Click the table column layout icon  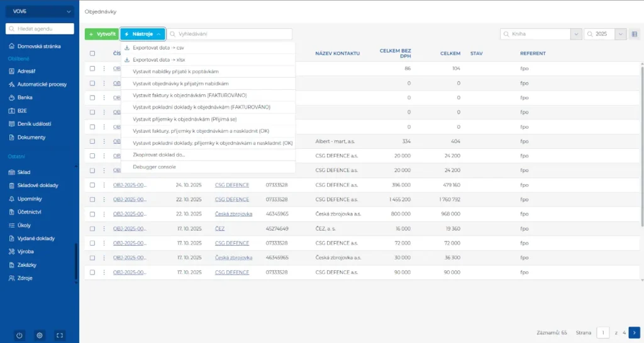point(635,34)
